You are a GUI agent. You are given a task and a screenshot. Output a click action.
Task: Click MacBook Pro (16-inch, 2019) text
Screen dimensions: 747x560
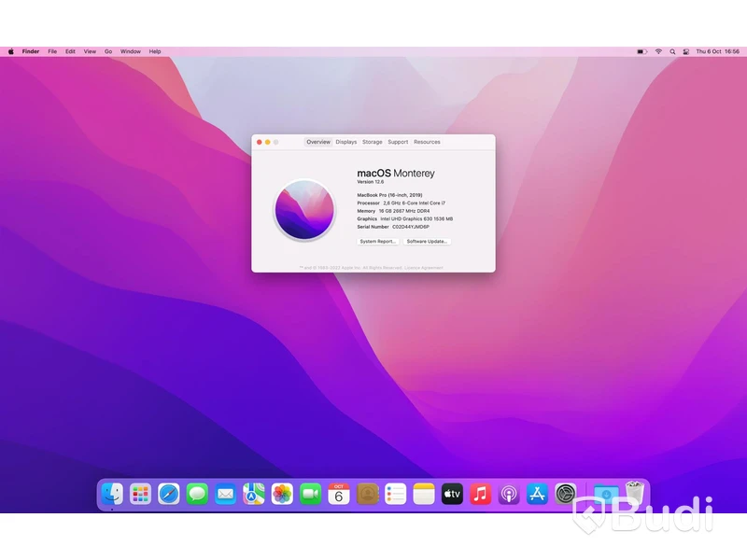(389, 195)
